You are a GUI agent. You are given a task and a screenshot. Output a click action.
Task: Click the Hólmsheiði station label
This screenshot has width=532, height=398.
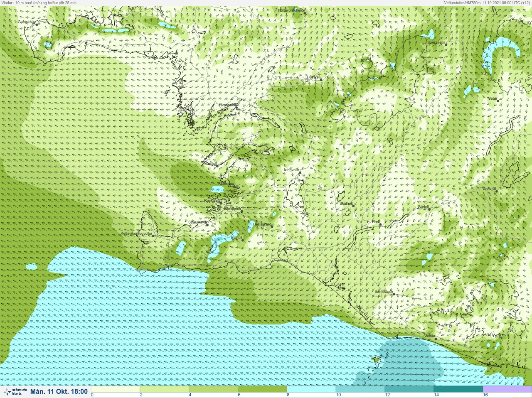pyautogui.click(x=232, y=208)
